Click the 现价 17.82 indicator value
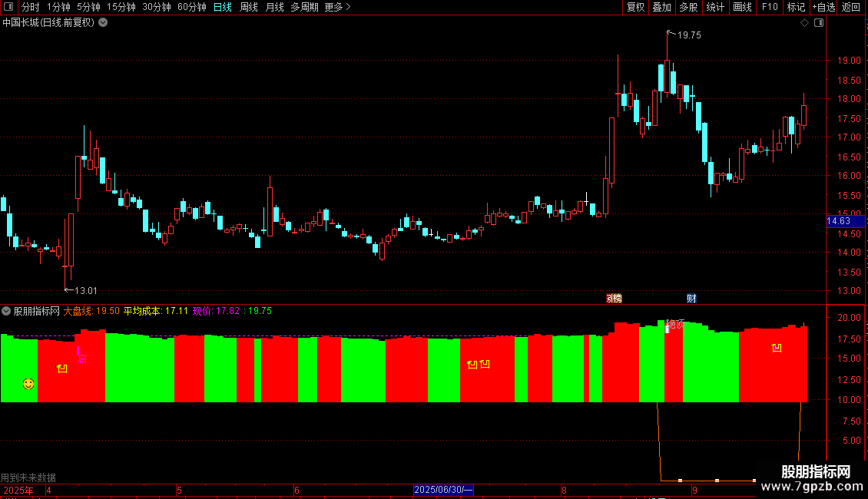This screenshot has width=868, height=499. 216,311
